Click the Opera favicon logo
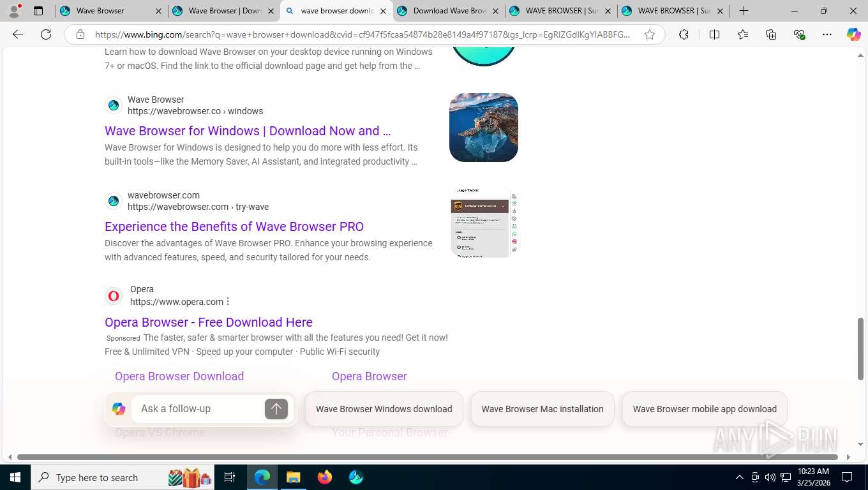Viewport: 868px width, 490px height. [x=114, y=296]
